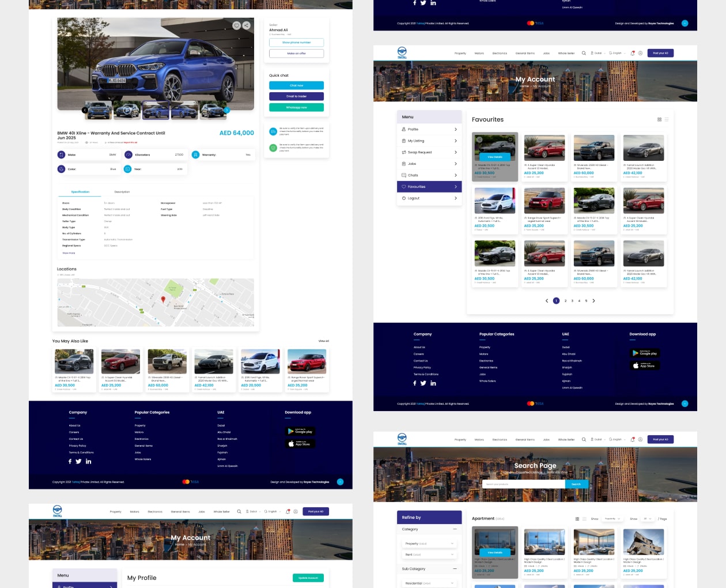
Task: Click scroll-to-top button in BMW listing footer
Action: (340, 482)
